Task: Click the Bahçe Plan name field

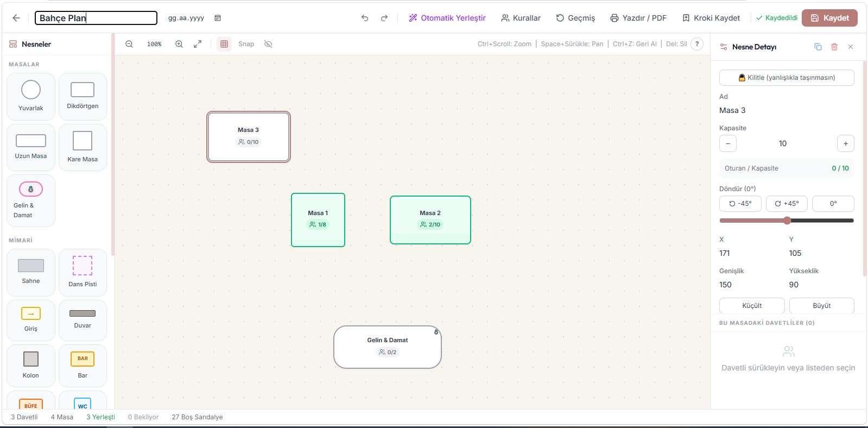Action: pyautogui.click(x=96, y=18)
